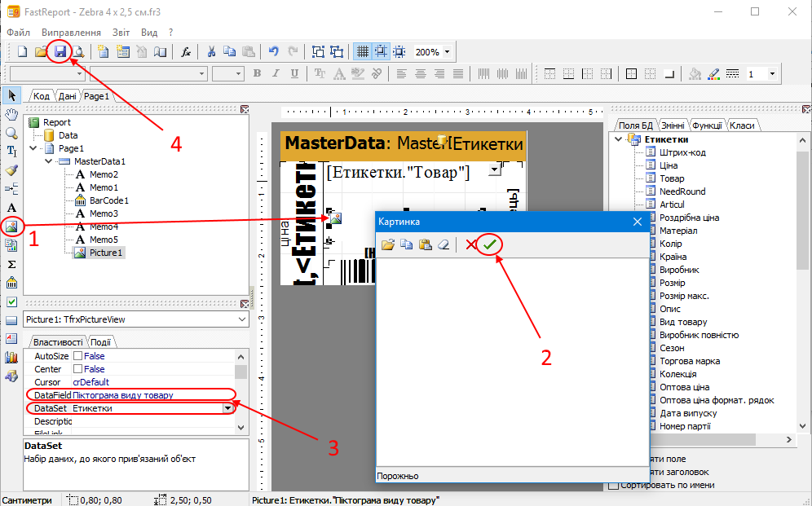Select the Picture object tool

point(11,227)
